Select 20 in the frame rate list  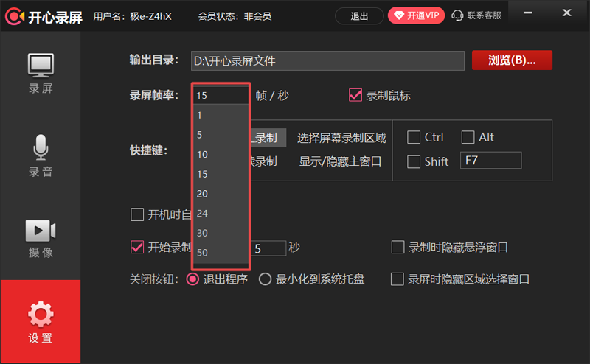pos(221,193)
